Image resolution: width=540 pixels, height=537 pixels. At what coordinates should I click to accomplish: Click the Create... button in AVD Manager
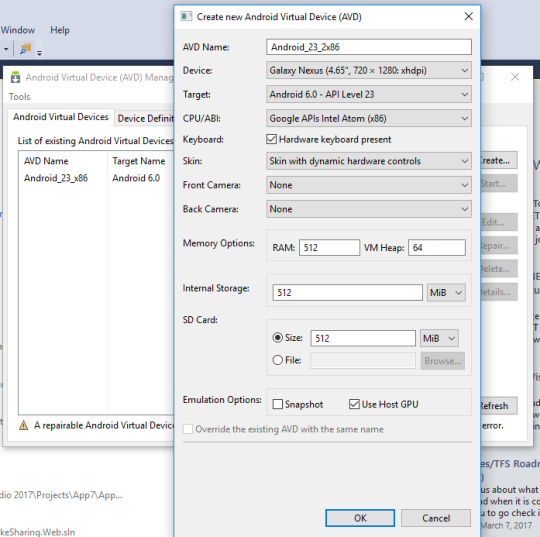(x=499, y=160)
